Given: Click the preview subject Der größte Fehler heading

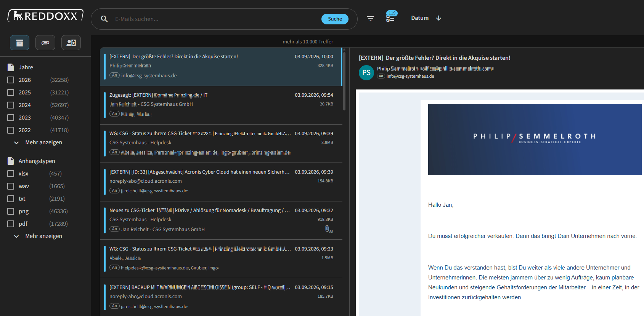Looking at the screenshot, I should coord(434,58).
